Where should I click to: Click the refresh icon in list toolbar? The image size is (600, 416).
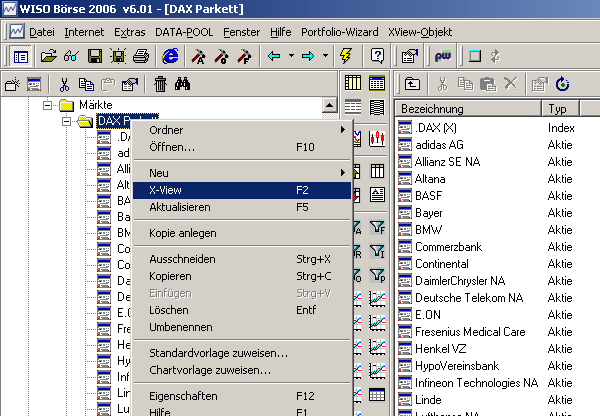562,83
